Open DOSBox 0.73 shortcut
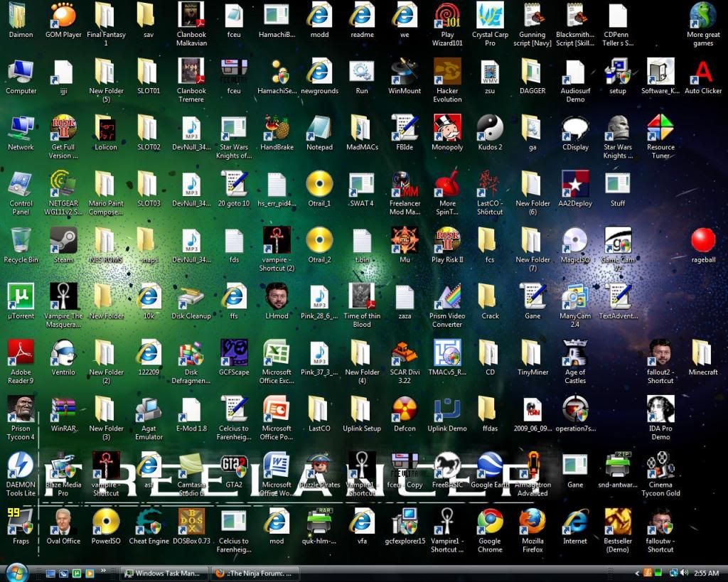This screenshot has height=582, width=728. 191,522
